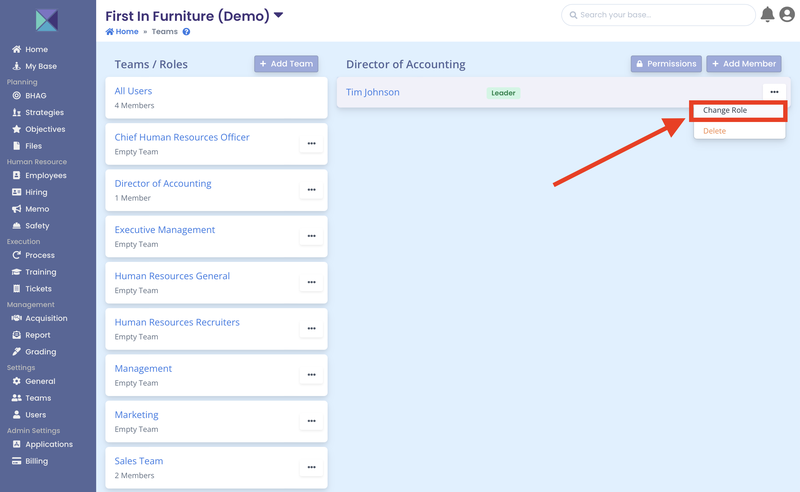Click the Home breadcrumb link
The height and width of the screenshot is (492, 800).
tap(122, 32)
